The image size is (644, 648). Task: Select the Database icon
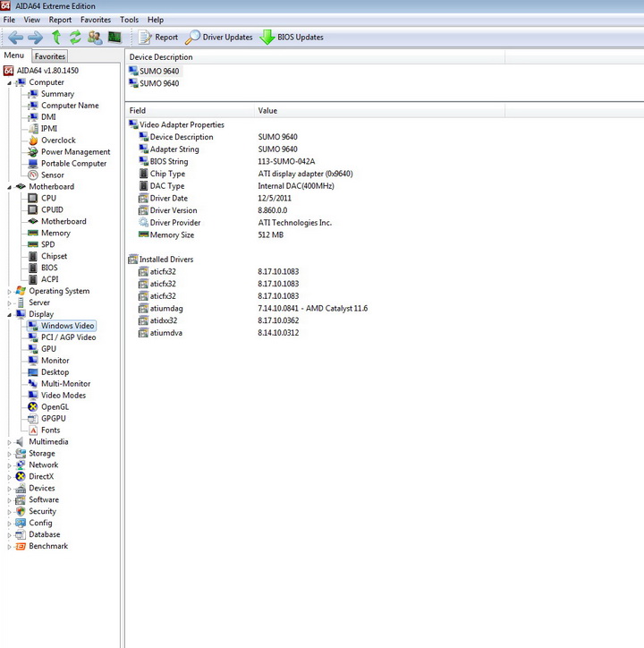point(21,534)
